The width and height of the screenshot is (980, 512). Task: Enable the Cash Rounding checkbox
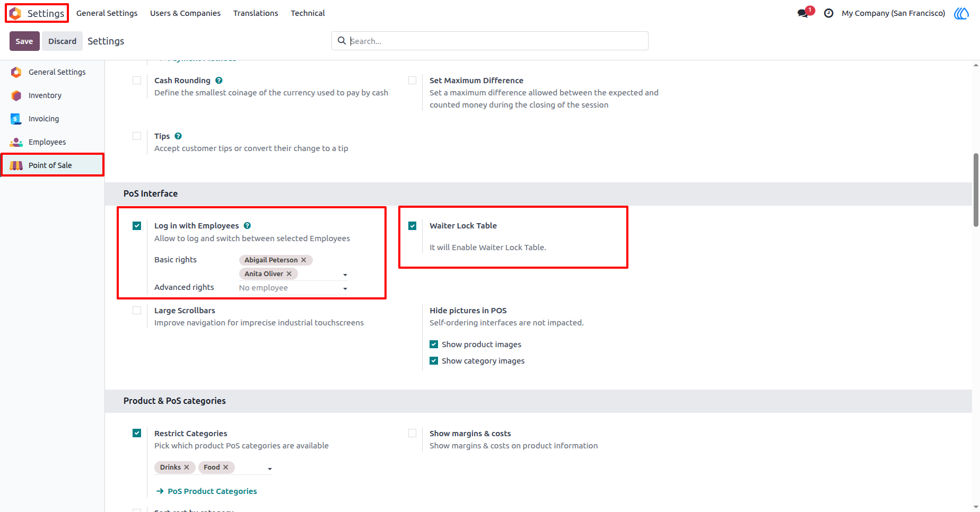(x=137, y=81)
